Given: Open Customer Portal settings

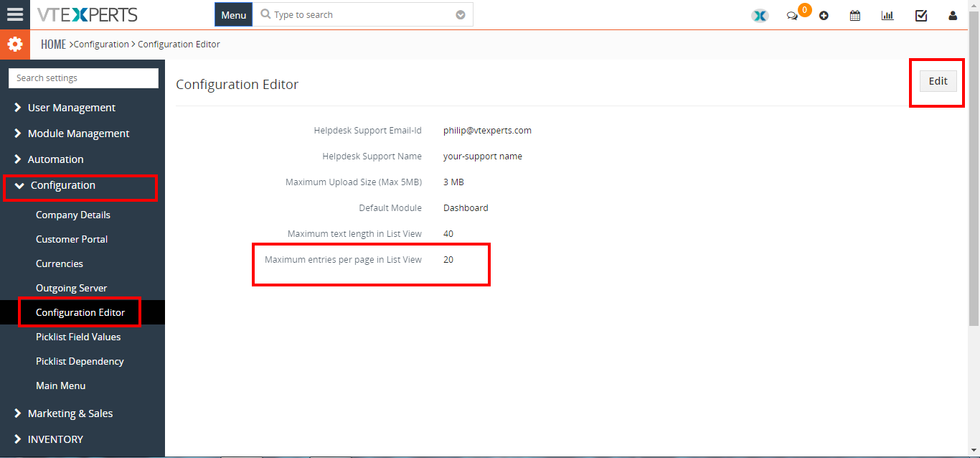Looking at the screenshot, I should (x=72, y=239).
